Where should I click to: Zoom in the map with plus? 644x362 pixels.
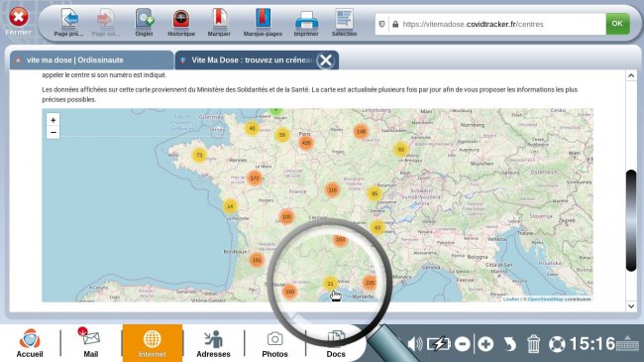(x=53, y=120)
